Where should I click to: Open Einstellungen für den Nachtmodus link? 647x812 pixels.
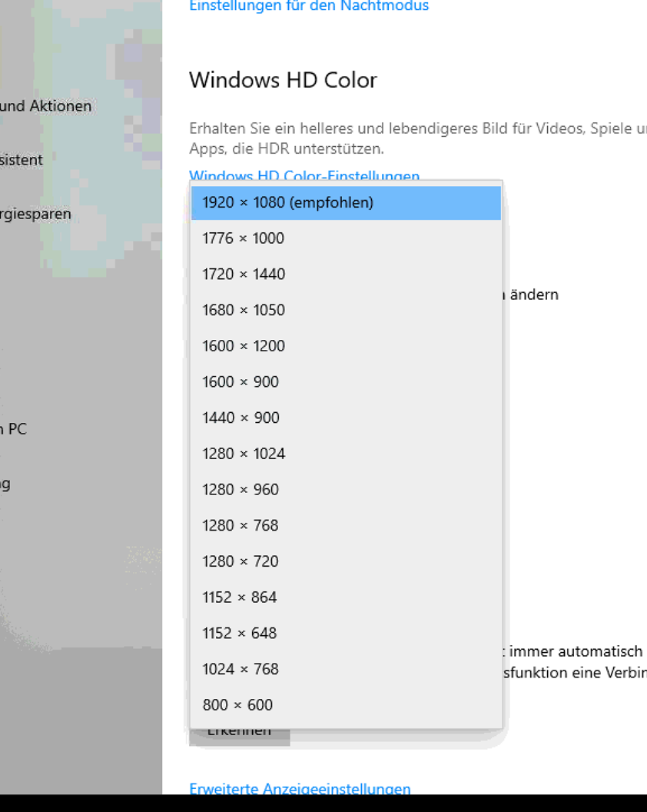point(309,5)
